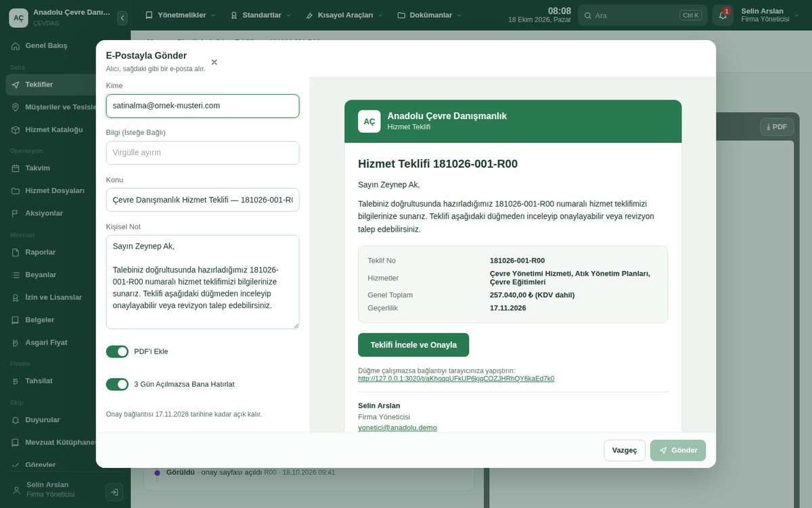
Task: Collapse the sidebar with the chevron button
Action: [122, 18]
